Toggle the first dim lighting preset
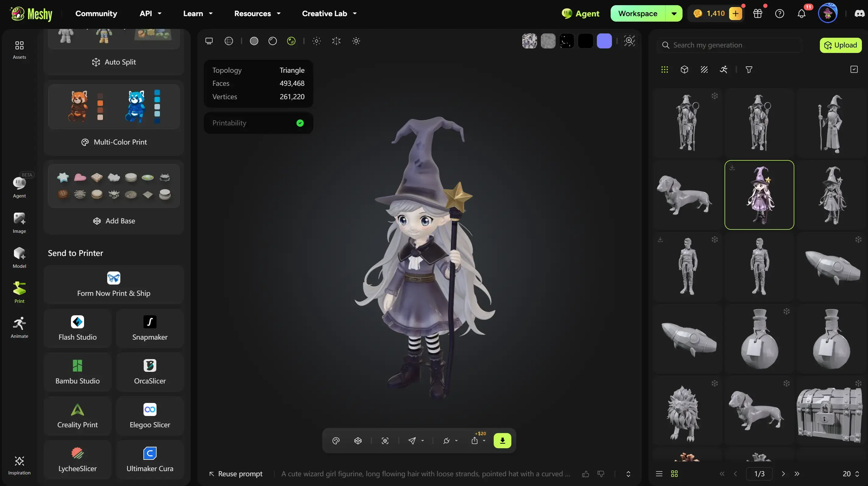 [x=316, y=41]
